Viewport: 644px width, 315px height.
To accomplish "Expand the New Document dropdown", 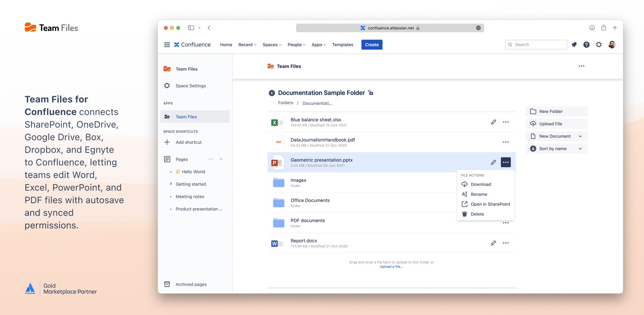I will (x=580, y=136).
